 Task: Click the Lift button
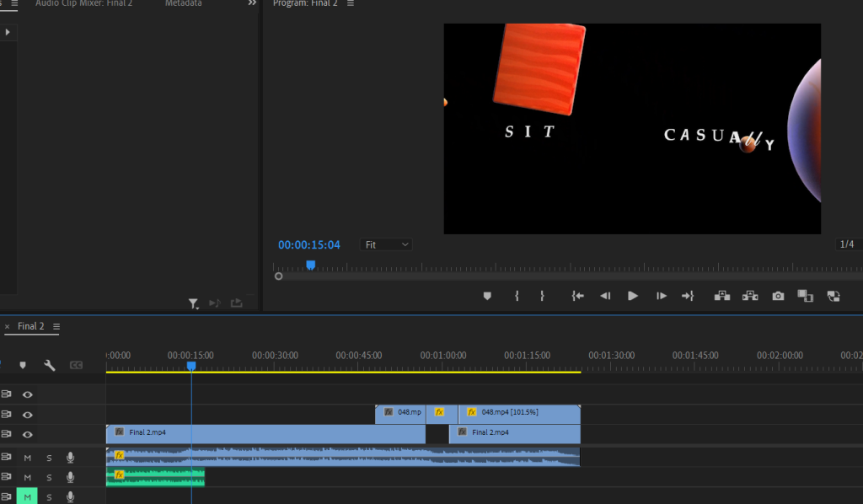point(722,296)
